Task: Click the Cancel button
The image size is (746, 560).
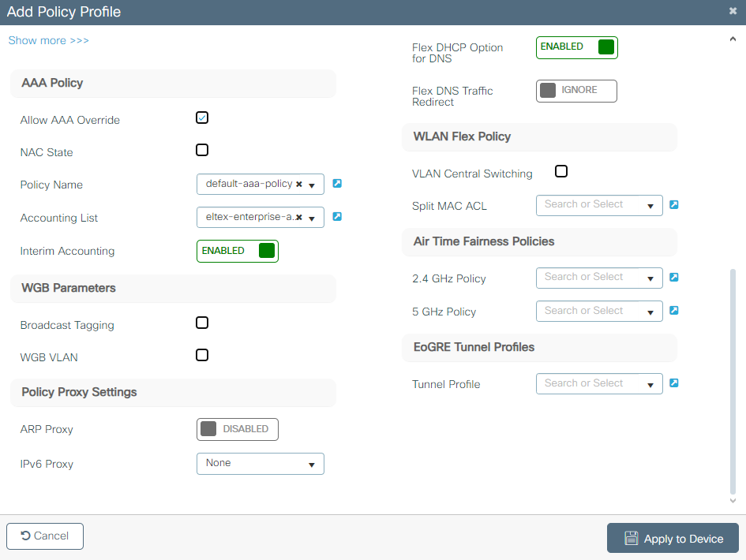Action: (45, 536)
